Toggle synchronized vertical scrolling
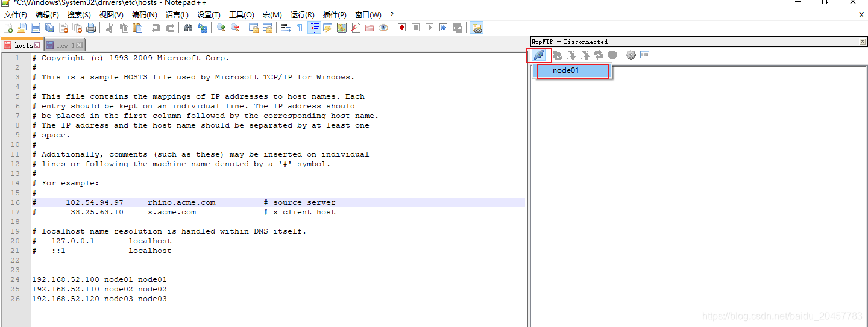This screenshot has width=868, height=327. (254, 28)
